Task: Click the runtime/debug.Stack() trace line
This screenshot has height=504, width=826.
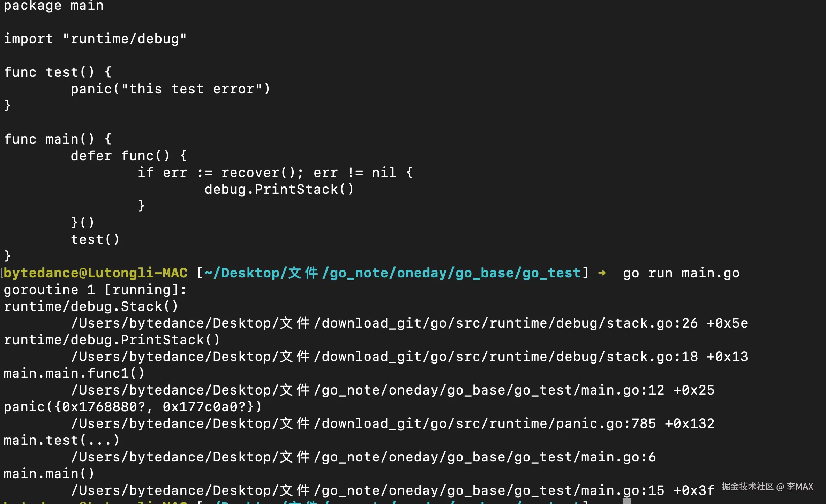Action: pos(91,306)
